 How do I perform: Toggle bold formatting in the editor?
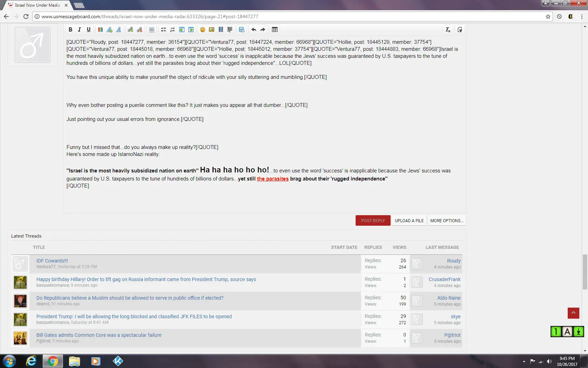pyautogui.click(x=70, y=30)
